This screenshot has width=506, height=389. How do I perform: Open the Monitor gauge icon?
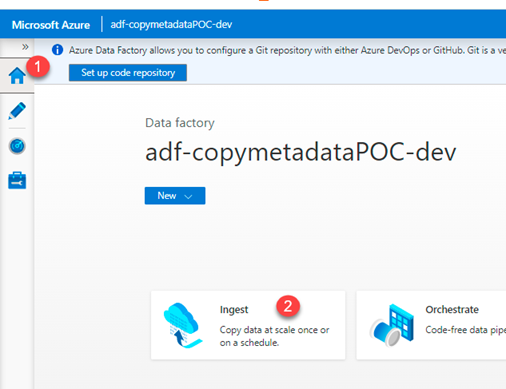(x=17, y=146)
